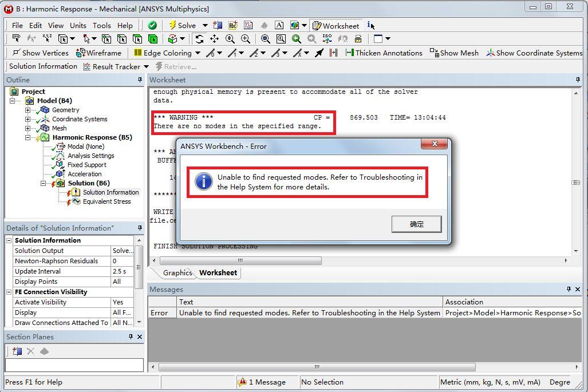Select Fixed Support in the outline
The image size is (588, 392).
[86, 165]
